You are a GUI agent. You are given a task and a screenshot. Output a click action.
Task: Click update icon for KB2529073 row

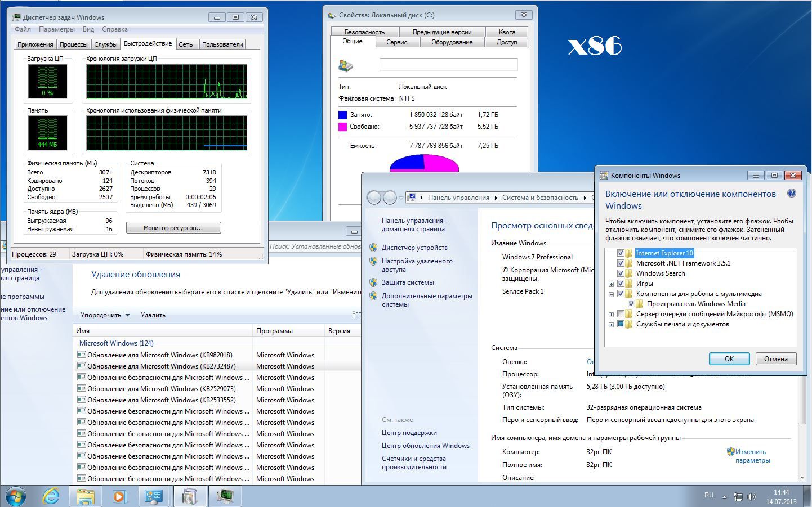tap(82, 388)
